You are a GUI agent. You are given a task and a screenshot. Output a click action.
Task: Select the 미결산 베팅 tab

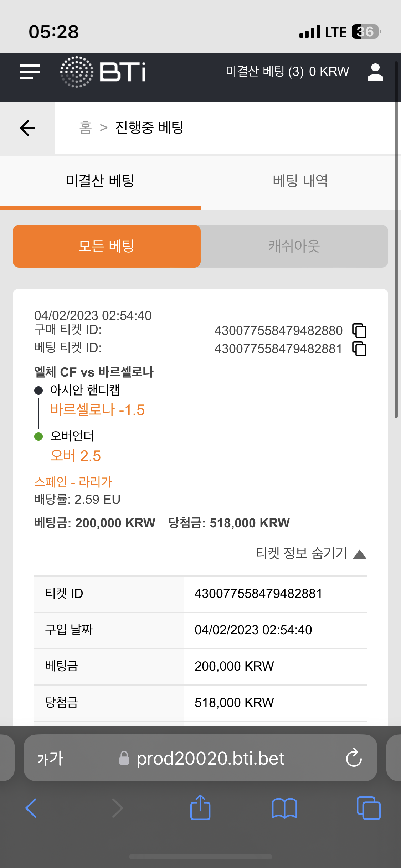point(100,181)
